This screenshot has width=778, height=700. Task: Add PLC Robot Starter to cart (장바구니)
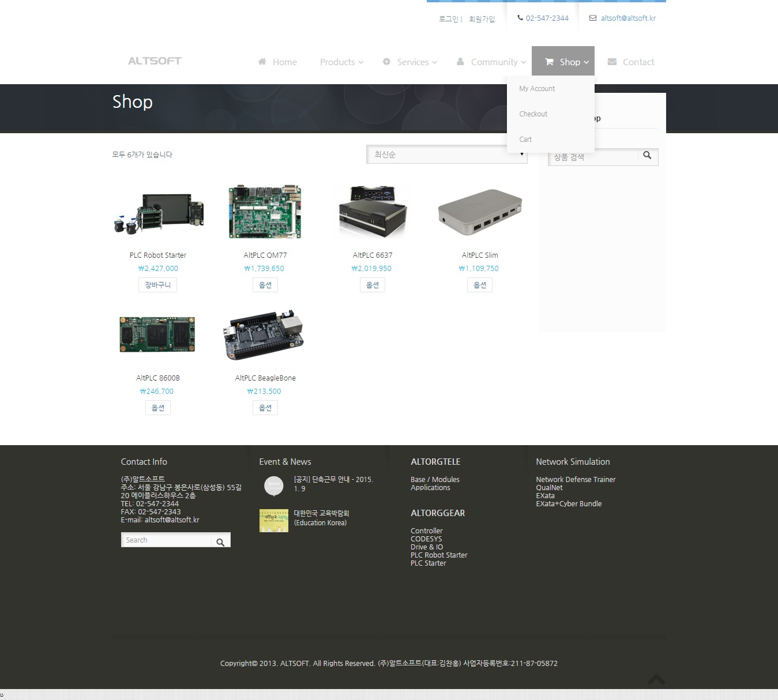click(x=157, y=285)
